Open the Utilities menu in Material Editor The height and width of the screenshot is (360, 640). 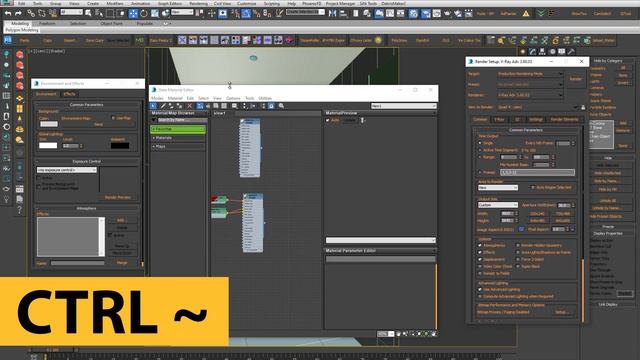265,98
